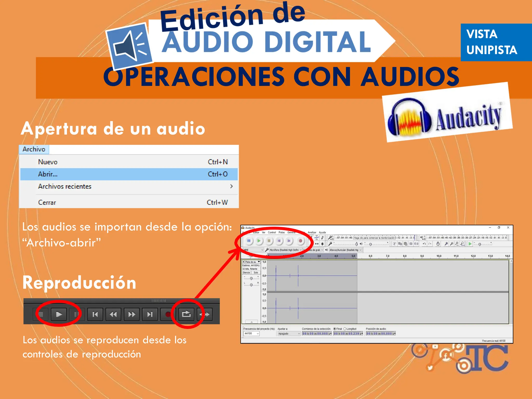Click the Zoom Out magnifier icon
The width and height of the screenshot is (532, 399).
coord(452,244)
